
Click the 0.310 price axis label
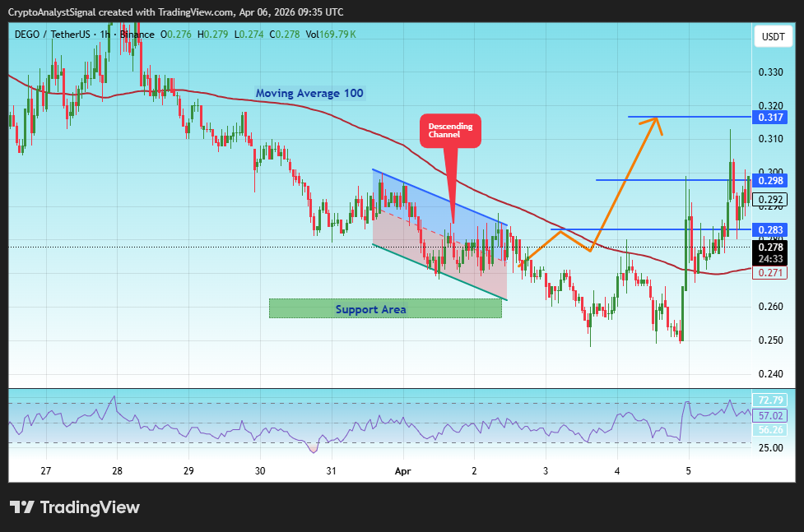tap(770, 139)
